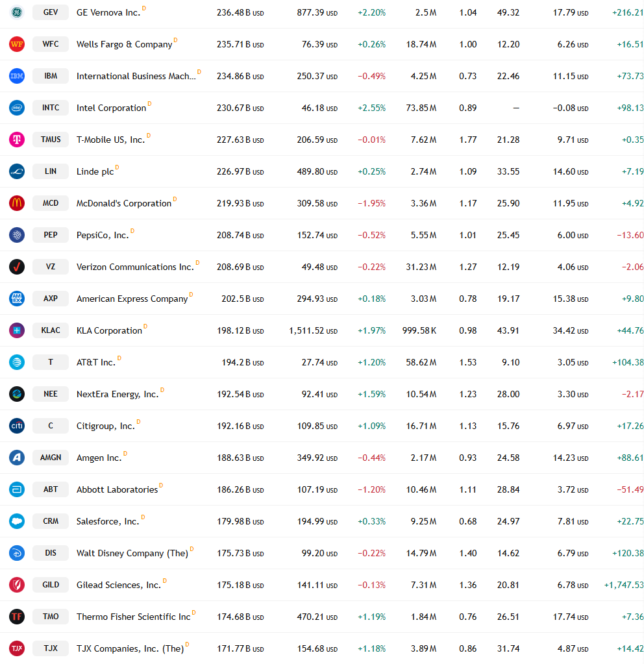644x664 pixels.
Task: Select Abbott EPS growth −51.49
Action: point(630,489)
